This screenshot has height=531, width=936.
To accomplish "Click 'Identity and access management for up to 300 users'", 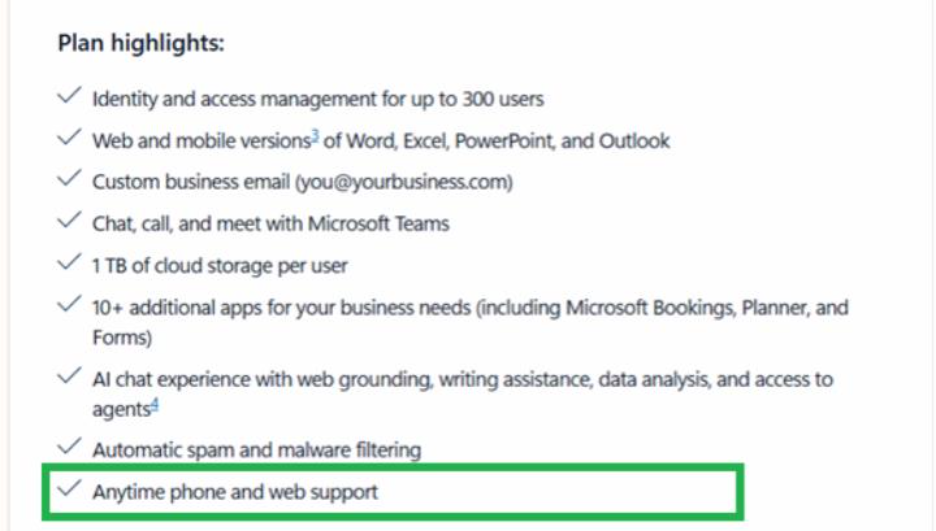I will pos(318,98).
